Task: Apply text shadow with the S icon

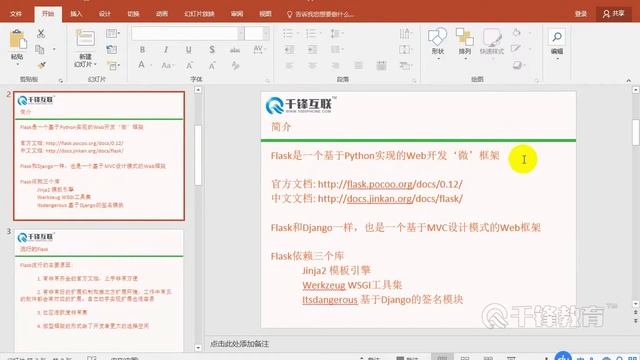Action: coord(212,49)
